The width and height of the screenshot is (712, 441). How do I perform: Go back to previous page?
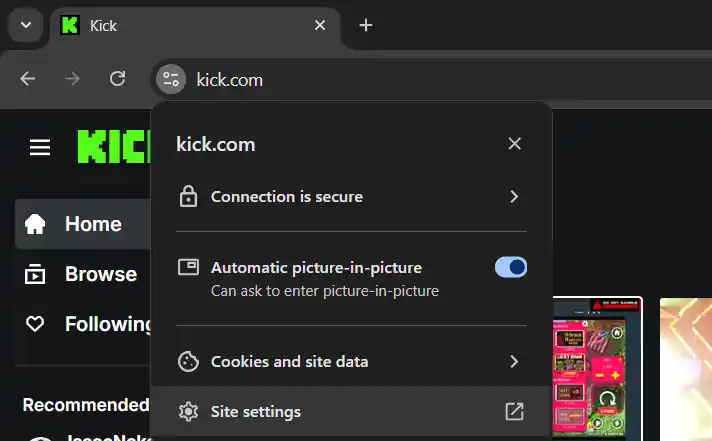pos(28,79)
